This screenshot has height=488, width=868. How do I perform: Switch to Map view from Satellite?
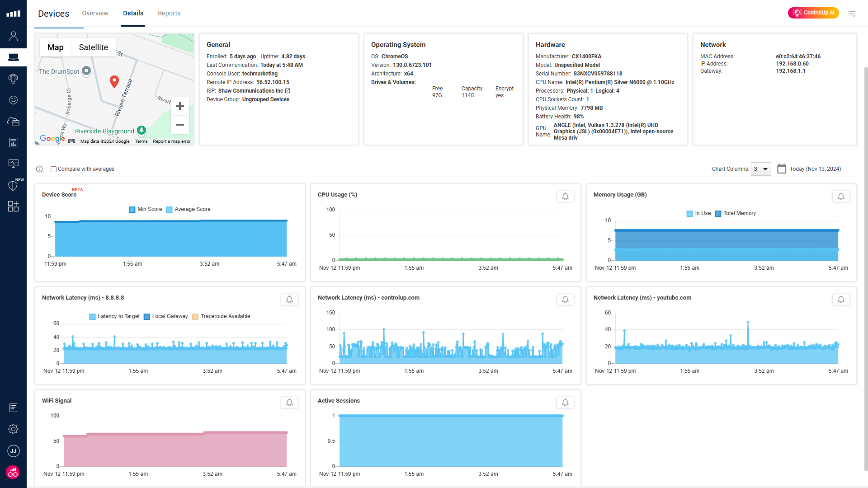(x=56, y=47)
